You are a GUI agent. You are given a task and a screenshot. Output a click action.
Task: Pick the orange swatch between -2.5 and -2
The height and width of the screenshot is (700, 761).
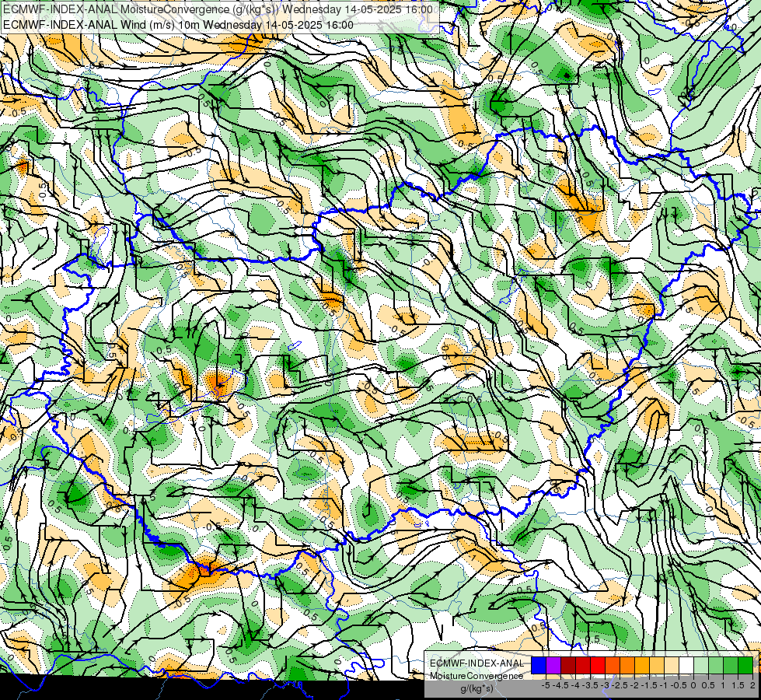coord(627,665)
